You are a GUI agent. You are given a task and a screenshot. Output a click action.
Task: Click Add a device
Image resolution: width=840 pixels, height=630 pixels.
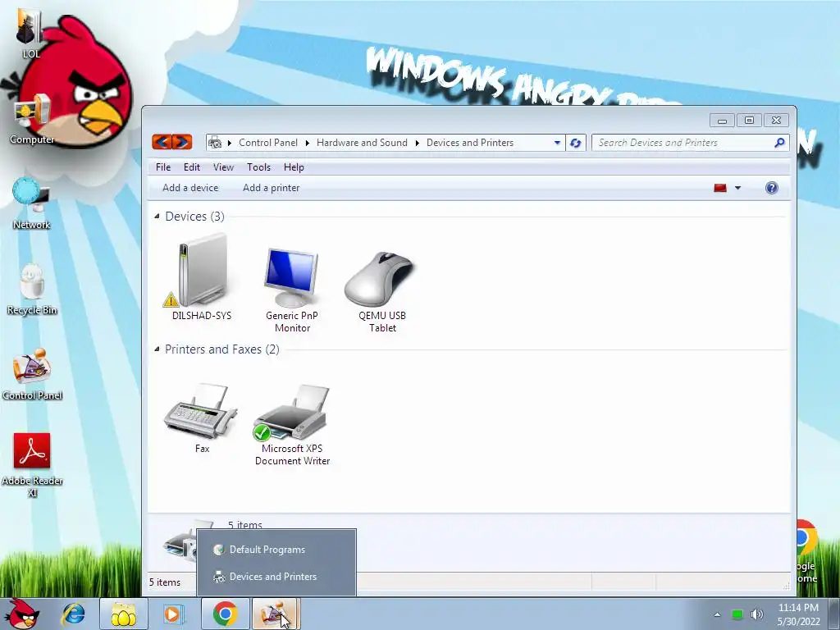click(x=190, y=188)
